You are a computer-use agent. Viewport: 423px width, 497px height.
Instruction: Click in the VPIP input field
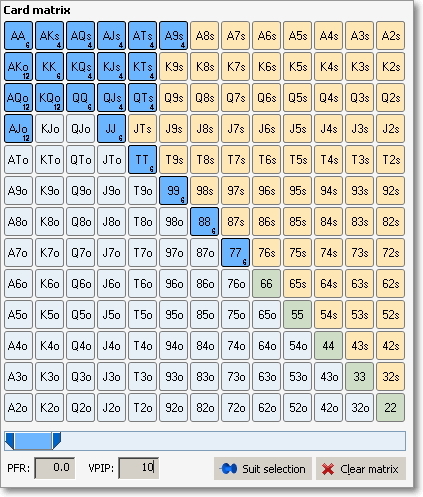(x=138, y=468)
